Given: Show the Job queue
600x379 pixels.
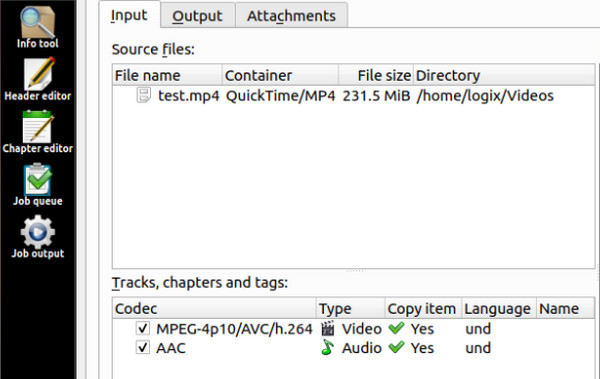Looking at the screenshot, I should point(38,185).
